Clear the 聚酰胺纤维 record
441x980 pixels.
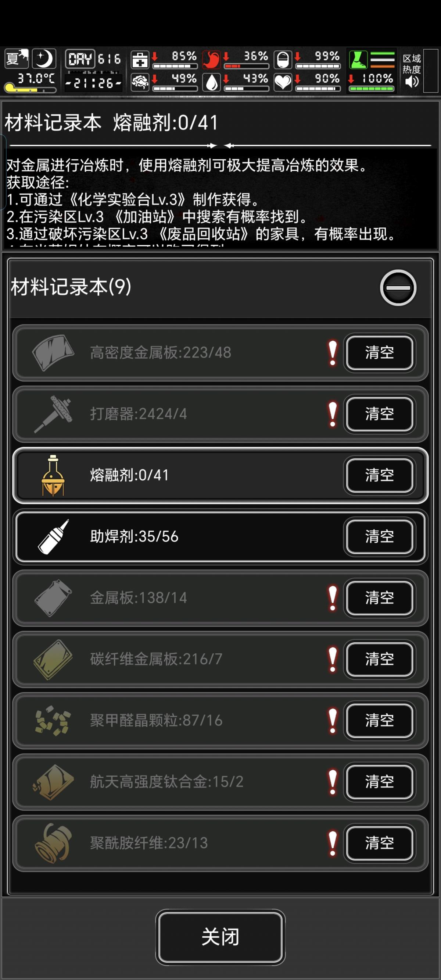(379, 843)
